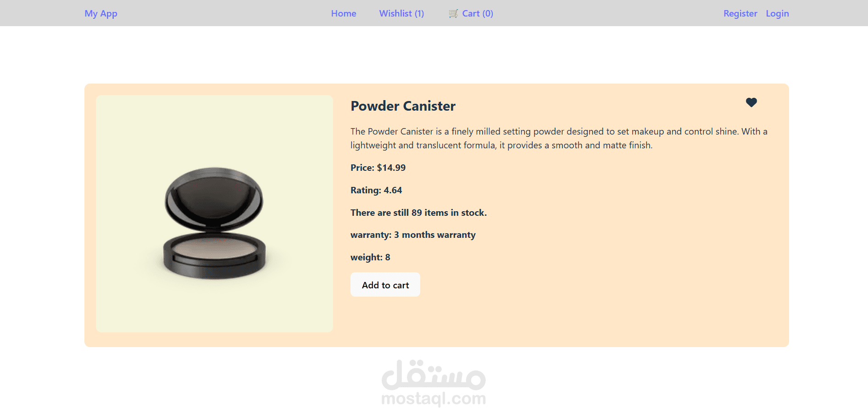The height and width of the screenshot is (416, 868).
Task: Click the shopping cart icon
Action: 453,13
